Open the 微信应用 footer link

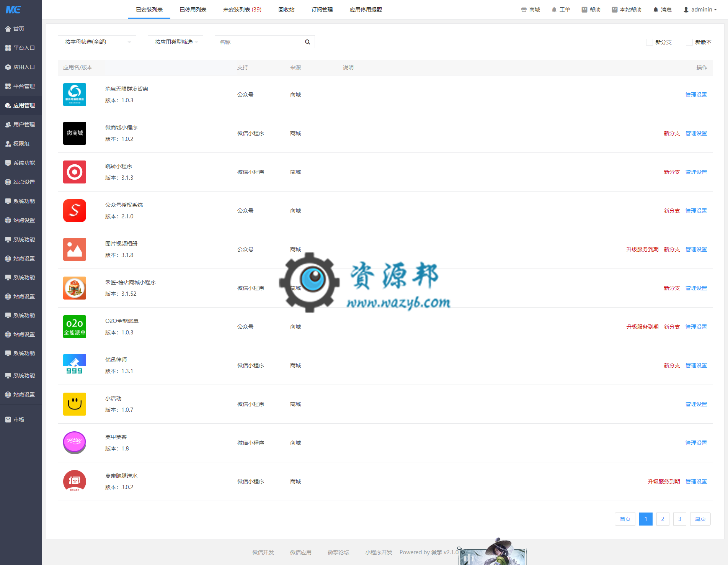click(300, 552)
